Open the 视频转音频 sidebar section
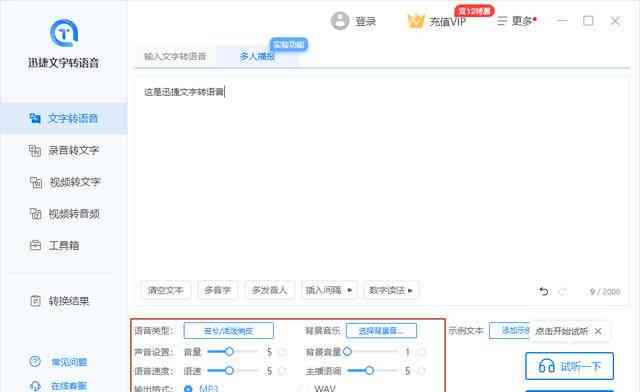640x392 pixels. (64, 214)
